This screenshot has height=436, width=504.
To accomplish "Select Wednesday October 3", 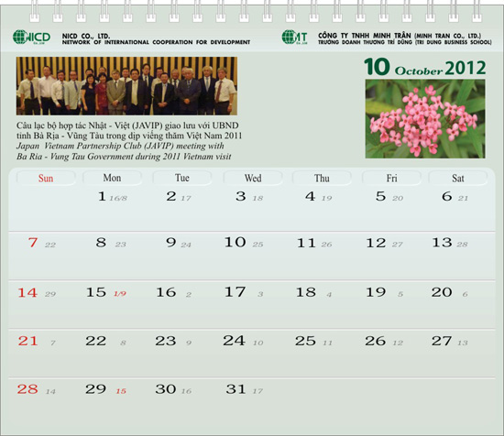I will point(241,196).
